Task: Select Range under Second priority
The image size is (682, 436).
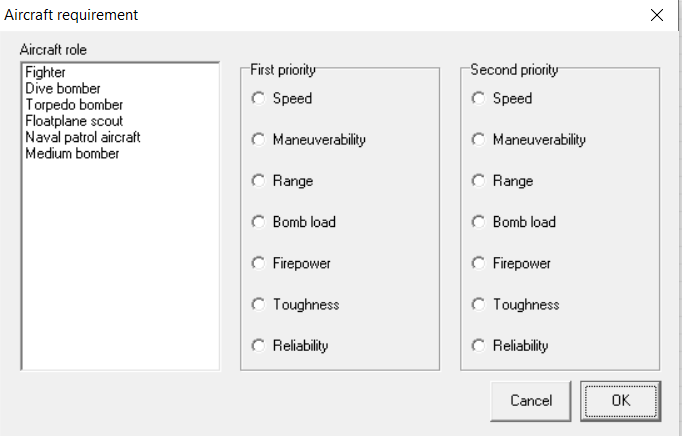Action: click(479, 181)
